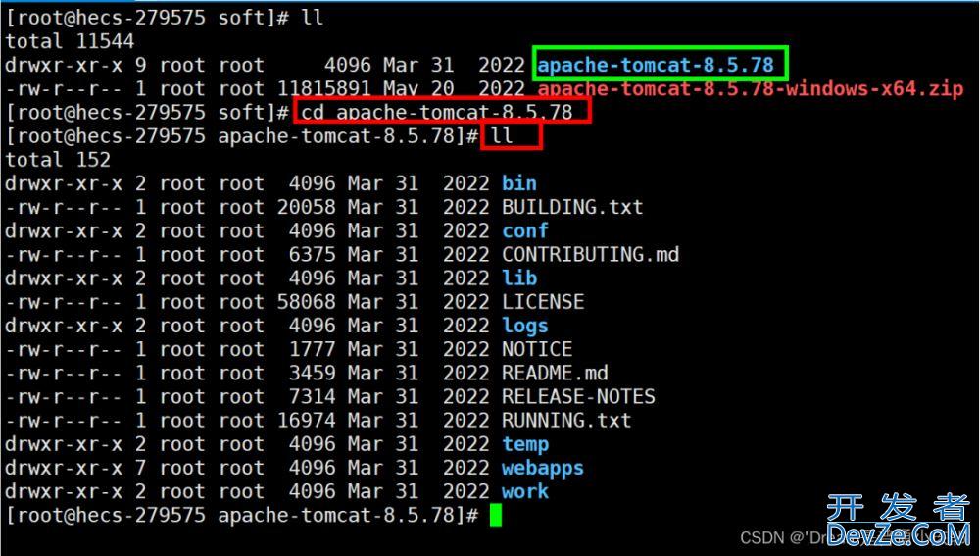Viewport: 980px width, 556px height.
Task: Select the RUNNING.txt file name
Action: point(566,421)
